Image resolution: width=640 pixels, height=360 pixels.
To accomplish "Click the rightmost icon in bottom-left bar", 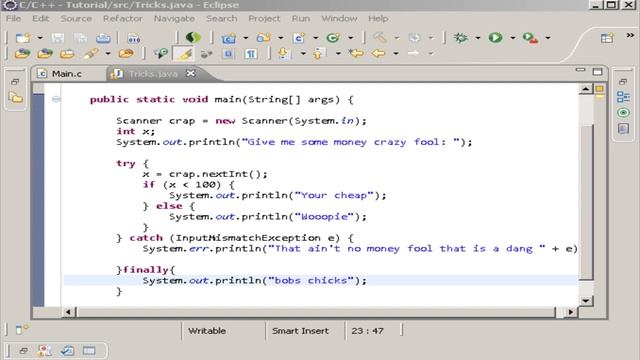I will (x=89, y=351).
